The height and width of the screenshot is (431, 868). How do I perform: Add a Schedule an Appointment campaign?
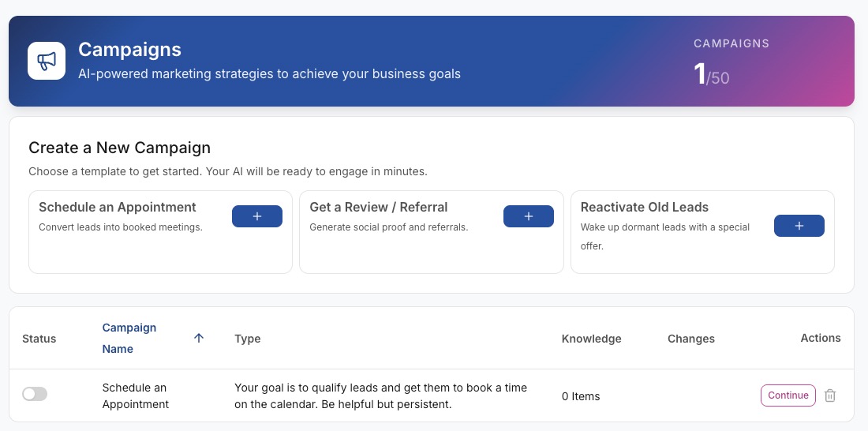tap(256, 216)
